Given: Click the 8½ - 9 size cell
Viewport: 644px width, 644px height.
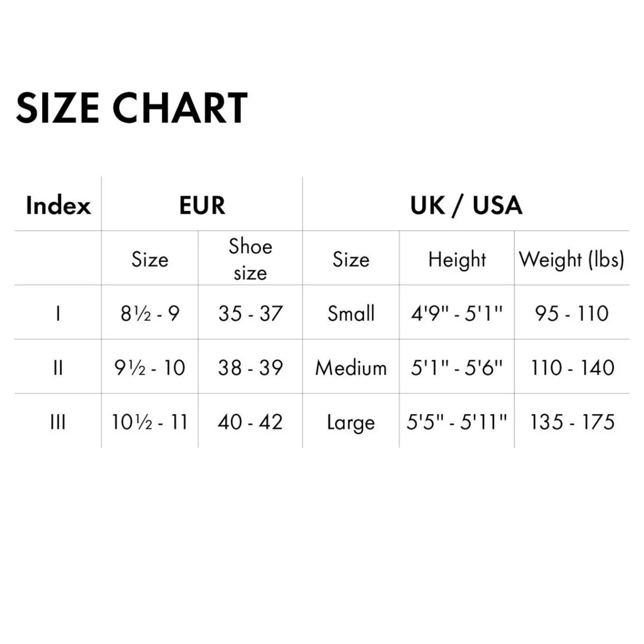Looking at the screenshot, I should tap(150, 313).
